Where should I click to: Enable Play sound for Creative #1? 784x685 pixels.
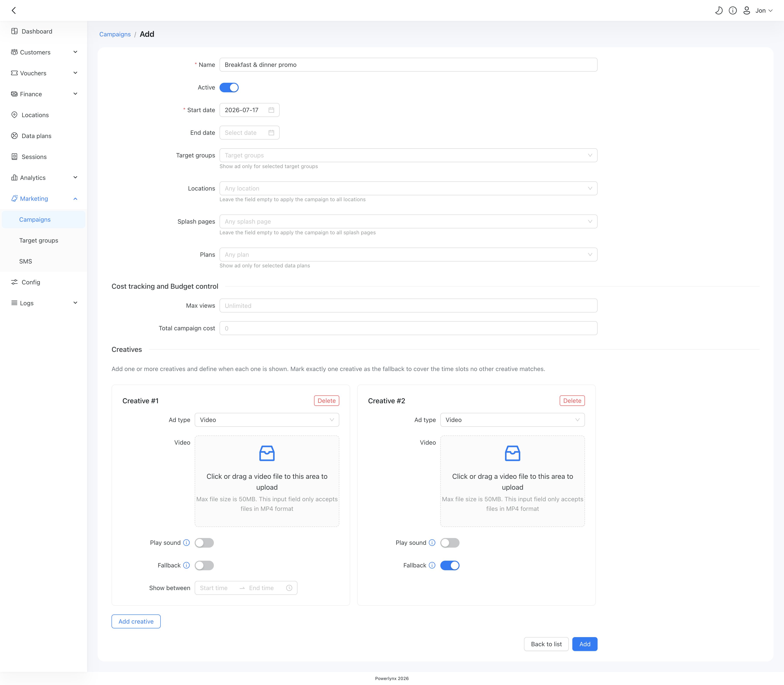click(x=204, y=543)
